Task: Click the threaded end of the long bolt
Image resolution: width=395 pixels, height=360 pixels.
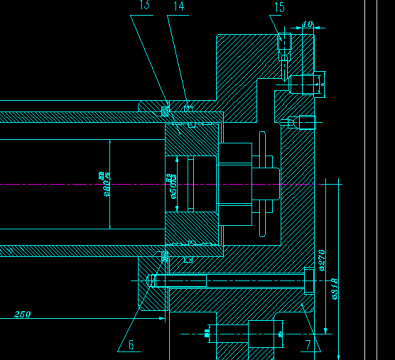Action: (x=178, y=281)
